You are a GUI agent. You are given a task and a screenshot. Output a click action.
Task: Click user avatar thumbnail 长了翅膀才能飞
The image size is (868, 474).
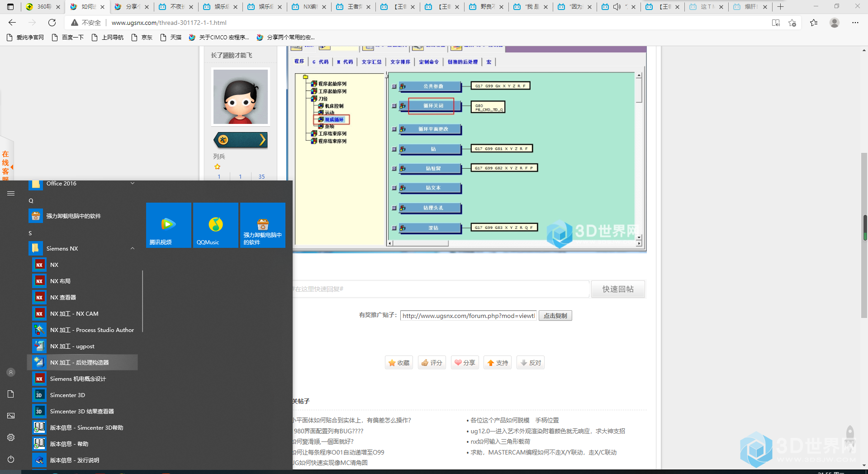(x=241, y=97)
